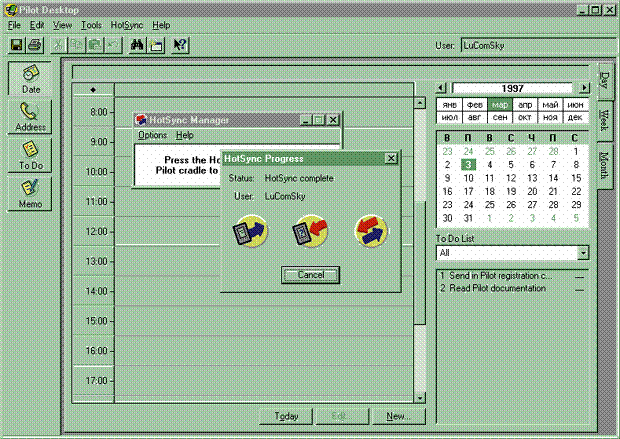This screenshot has width=620, height=439.
Task: Click the Undo toolbar icon
Action: (113, 45)
